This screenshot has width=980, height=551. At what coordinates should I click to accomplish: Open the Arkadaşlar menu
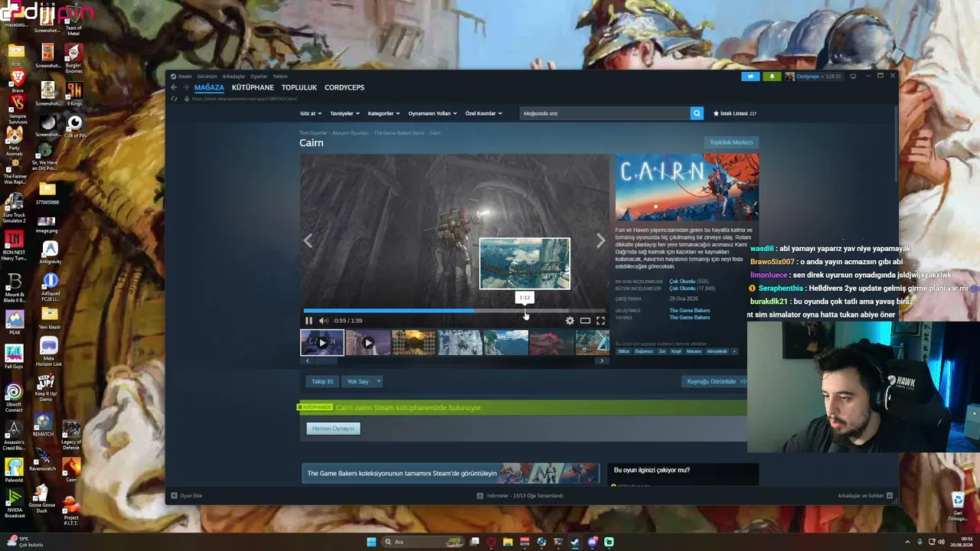coord(234,77)
